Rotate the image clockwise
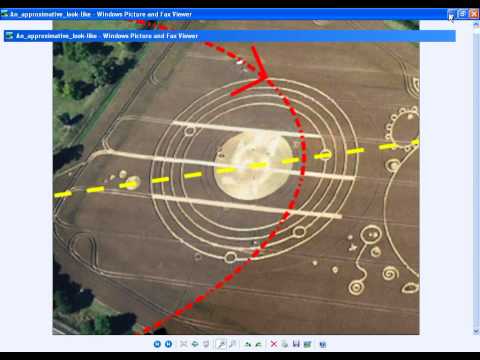This screenshot has width=480, height=360. tap(247, 344)
